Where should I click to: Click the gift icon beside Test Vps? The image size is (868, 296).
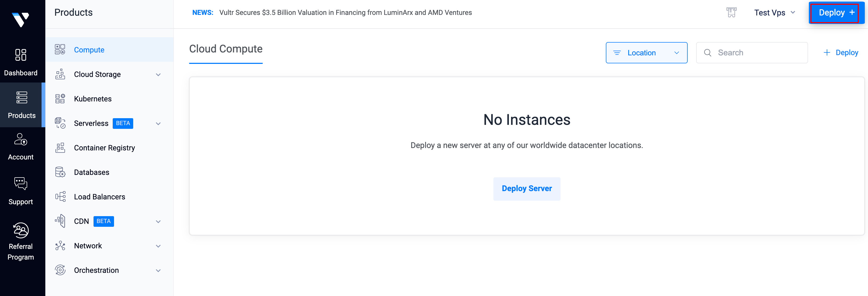[731, 13]
